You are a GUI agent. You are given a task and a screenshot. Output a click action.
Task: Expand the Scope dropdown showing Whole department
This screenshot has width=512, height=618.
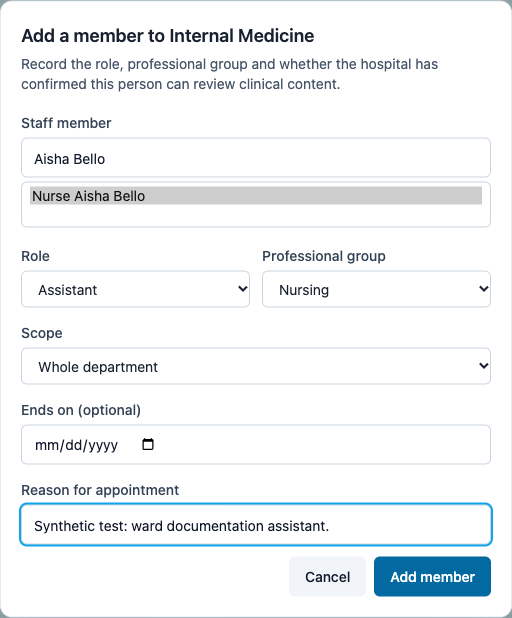pos(256,366)
